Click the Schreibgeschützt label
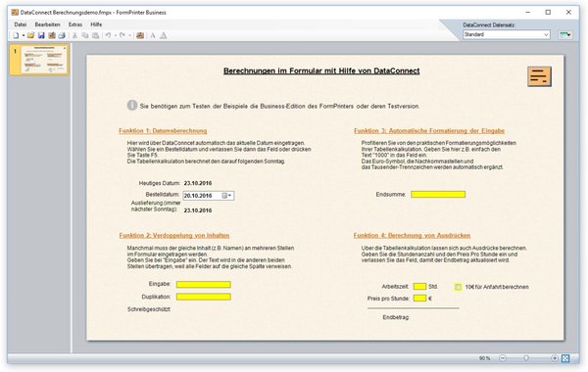This screenshot has height=372, width=588. (149, 309)
